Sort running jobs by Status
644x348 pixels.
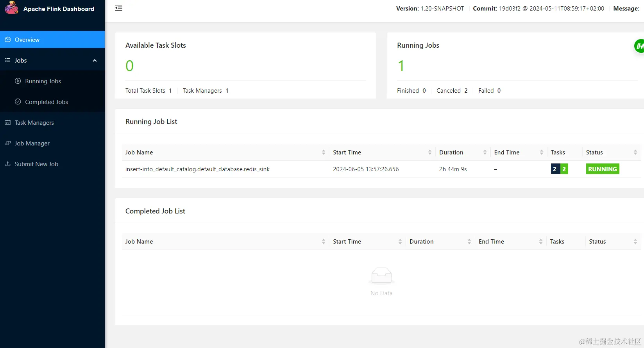pyautogui.click(x=635, y=152)
